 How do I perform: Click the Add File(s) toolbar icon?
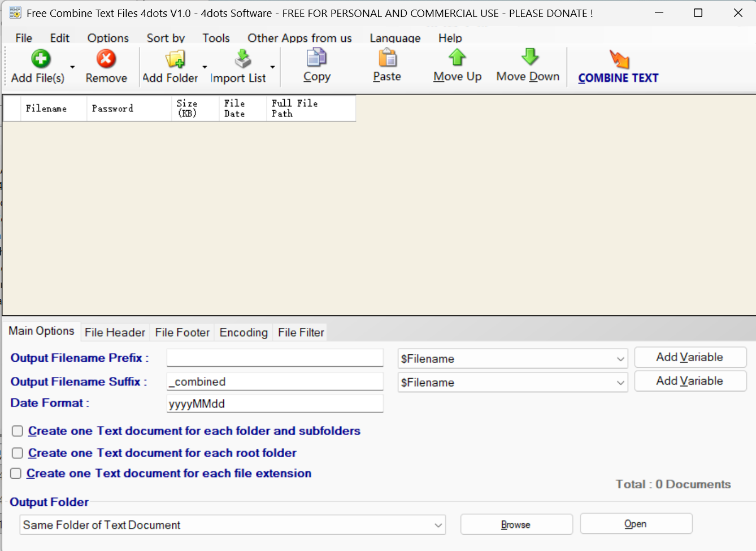40,60
